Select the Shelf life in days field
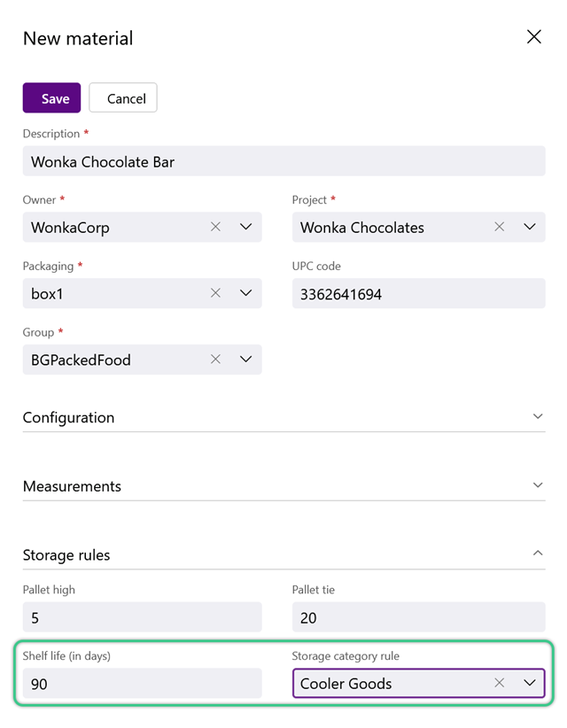The image size is (567, 728). coord(142,683)
